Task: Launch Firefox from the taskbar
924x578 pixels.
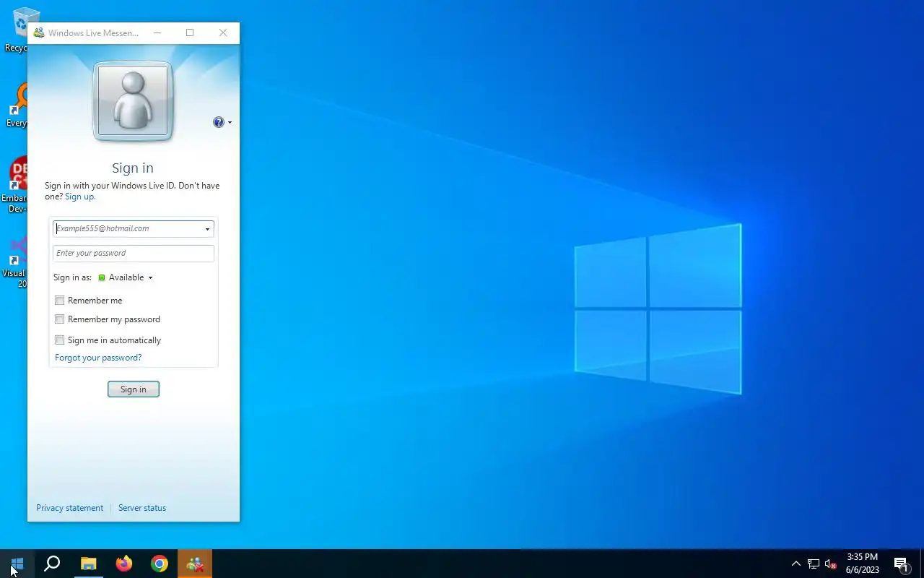Action: (x=124, y=564)
